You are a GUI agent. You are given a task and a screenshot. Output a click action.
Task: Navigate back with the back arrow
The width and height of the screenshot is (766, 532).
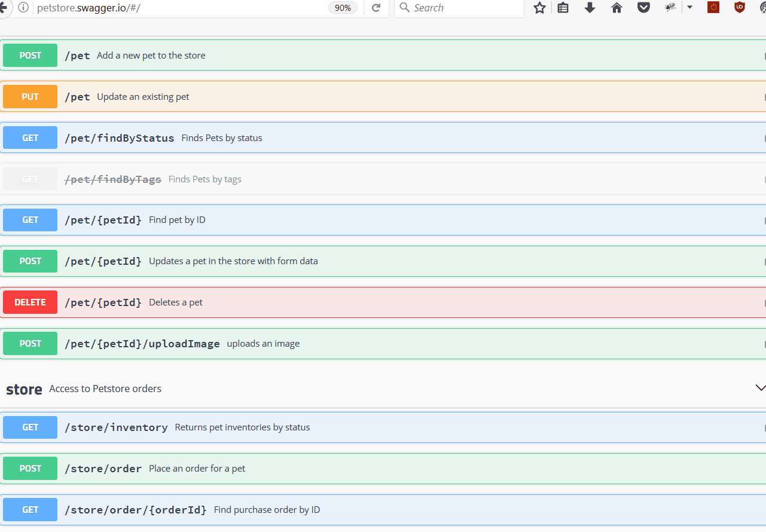5,8
